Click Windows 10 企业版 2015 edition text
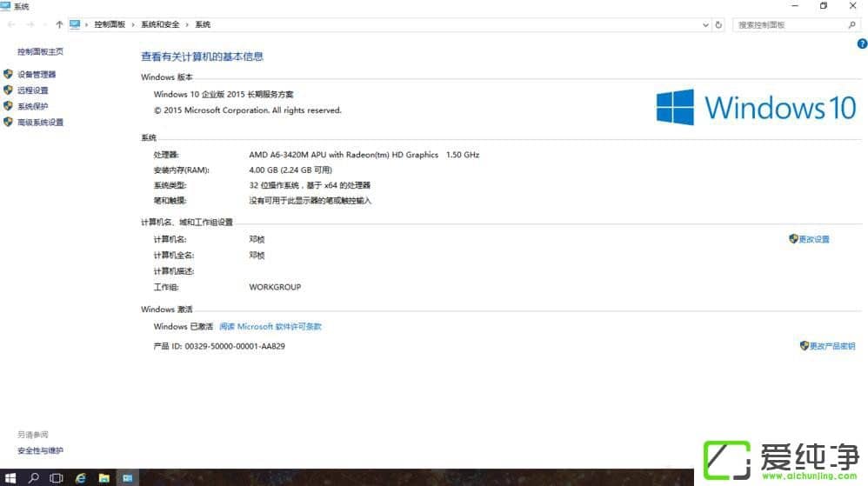868x486 pixels. click(x=224, y=95)
